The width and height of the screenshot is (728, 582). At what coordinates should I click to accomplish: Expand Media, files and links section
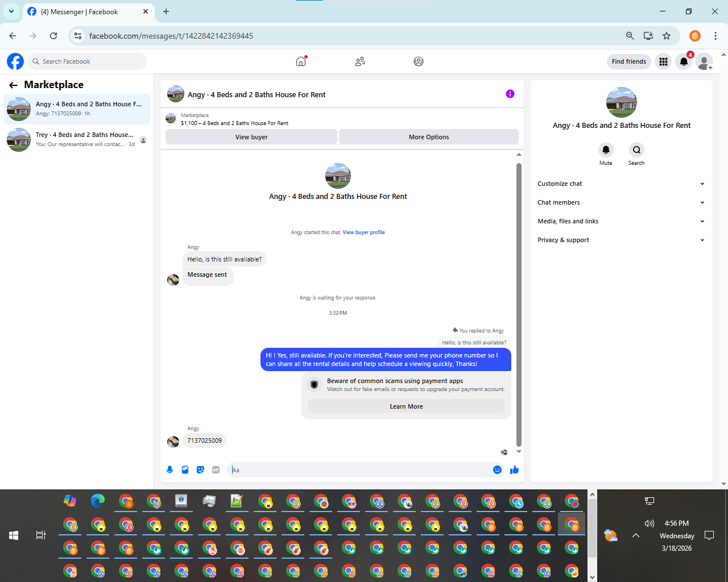tap(621, 221)
